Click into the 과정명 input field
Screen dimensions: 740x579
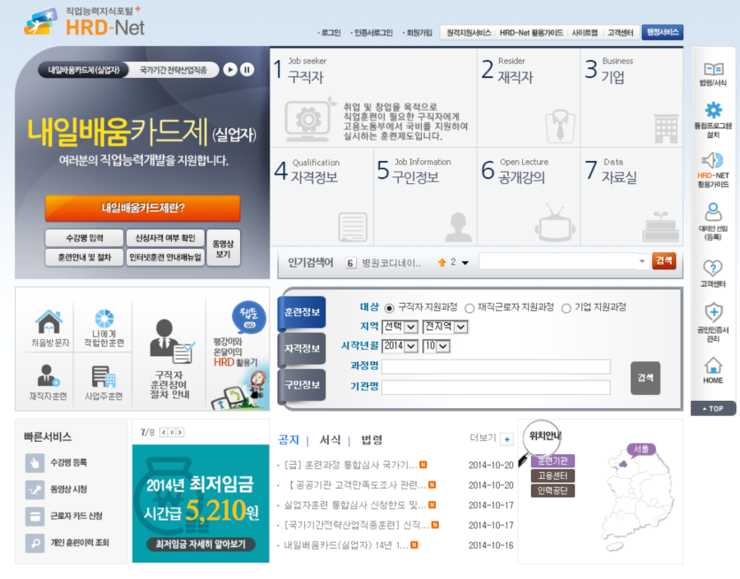point(496,367)
